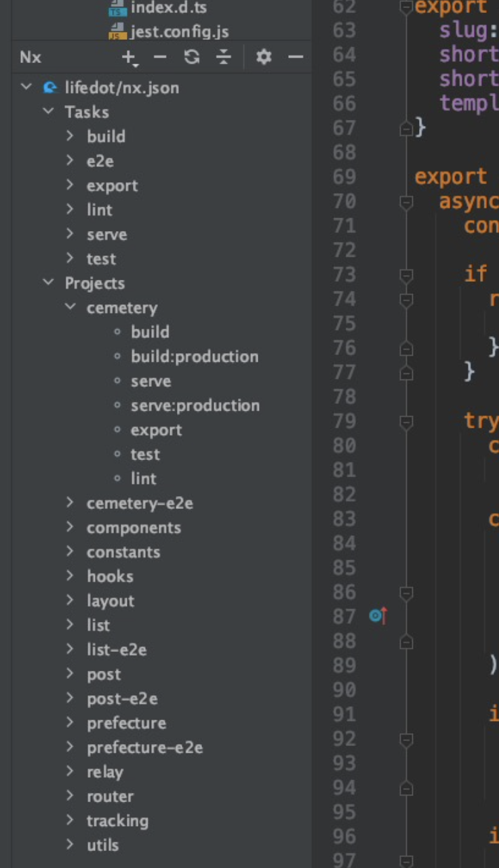Image resolution: width=499 pixels, height=868 pixels.
Task: Open the jest.config.js file
Action: [179, 32]
